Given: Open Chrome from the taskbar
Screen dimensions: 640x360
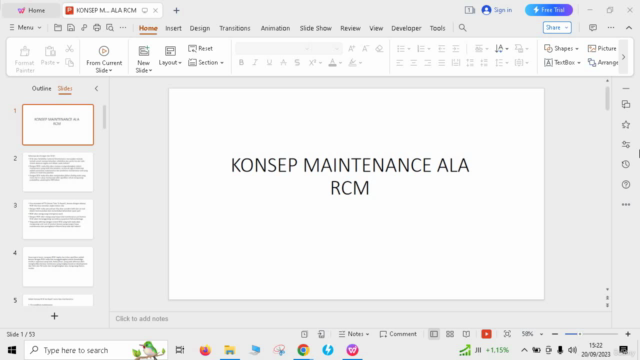Looking at the screenshot, I should point(303,350).
